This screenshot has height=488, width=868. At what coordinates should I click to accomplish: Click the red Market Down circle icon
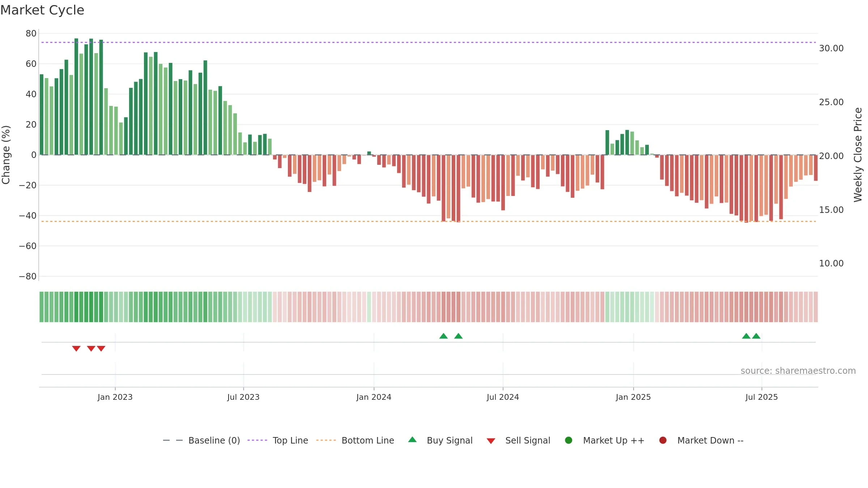click(x=663, y=440)
